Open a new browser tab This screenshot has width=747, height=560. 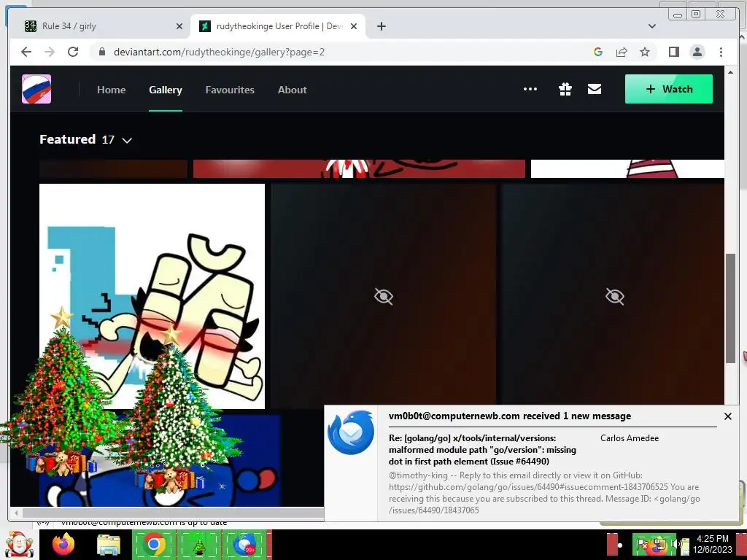[381, 26]
